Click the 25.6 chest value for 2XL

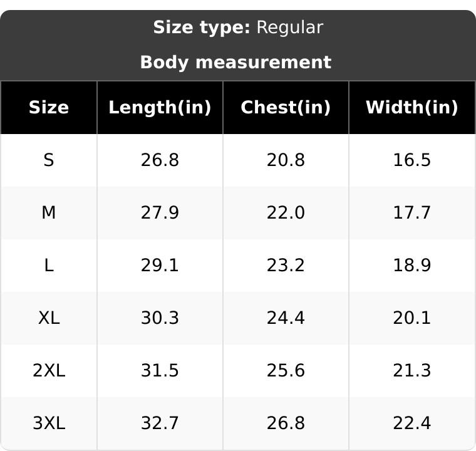coord(286,371)
